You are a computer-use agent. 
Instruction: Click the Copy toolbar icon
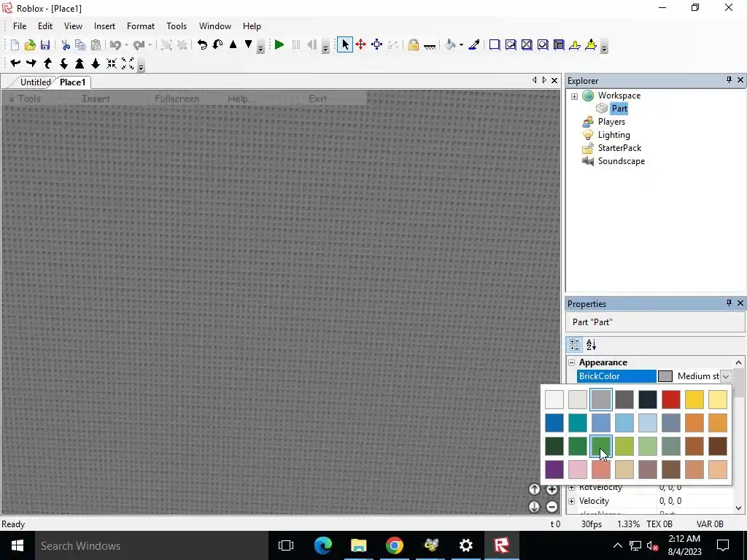pos(80,44)
